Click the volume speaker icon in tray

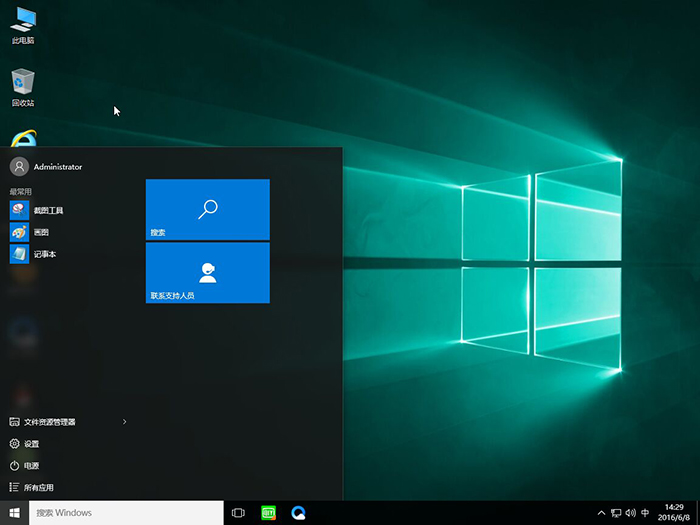(629, 513)
